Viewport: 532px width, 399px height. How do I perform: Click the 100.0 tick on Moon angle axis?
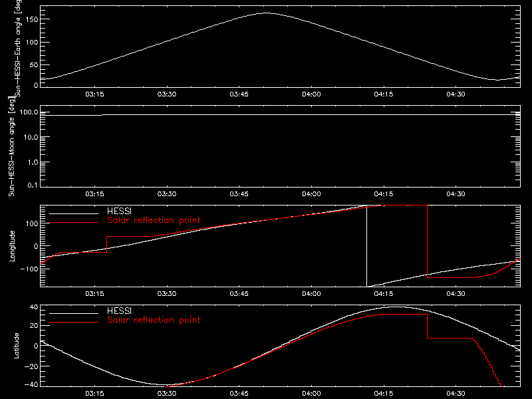click(x=29, y=112)
